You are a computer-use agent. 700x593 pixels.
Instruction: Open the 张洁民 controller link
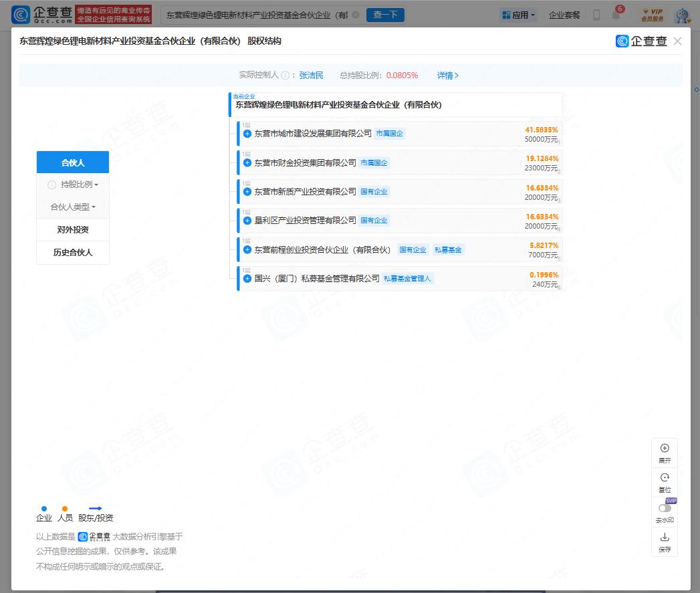click(x=311, y=76)
